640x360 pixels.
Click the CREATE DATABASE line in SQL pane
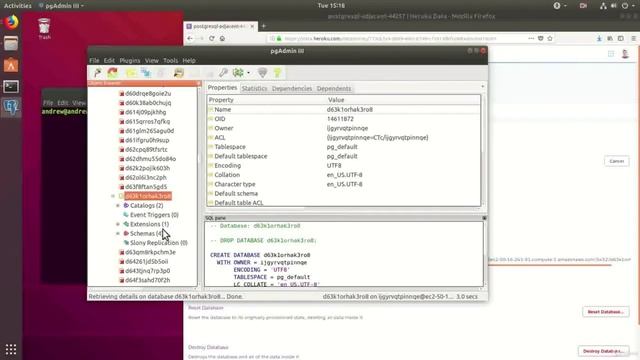coord(260,255)
